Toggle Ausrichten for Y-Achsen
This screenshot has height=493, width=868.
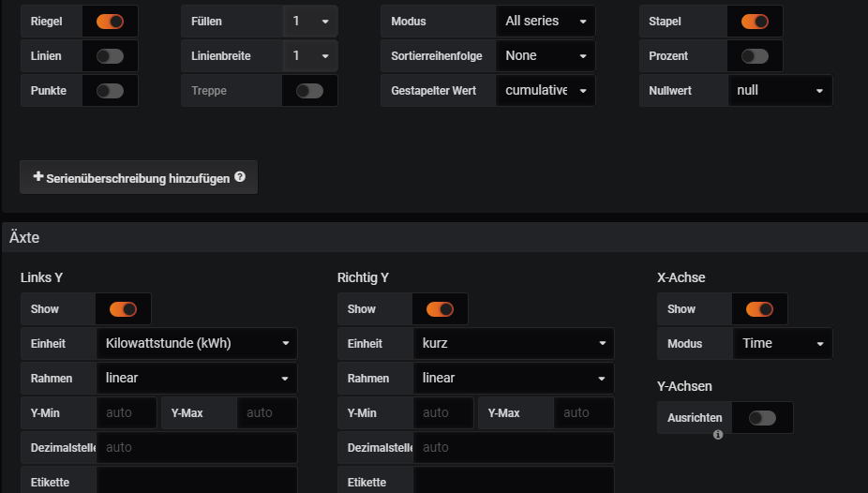(762, 418)
